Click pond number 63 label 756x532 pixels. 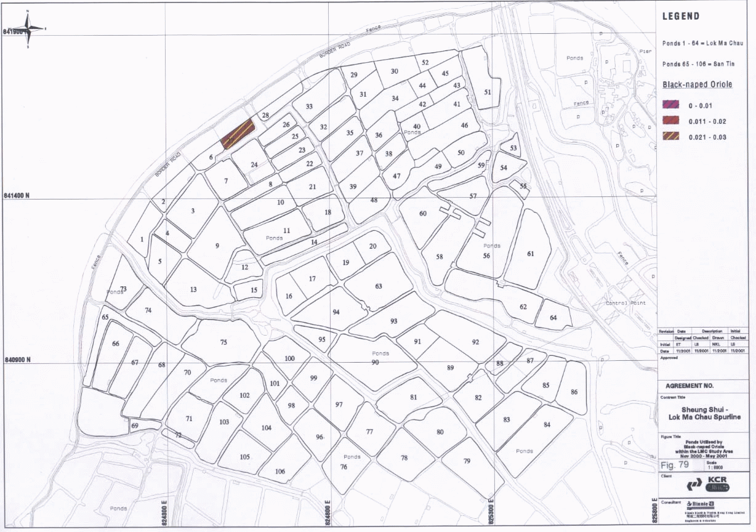[379, 286]
